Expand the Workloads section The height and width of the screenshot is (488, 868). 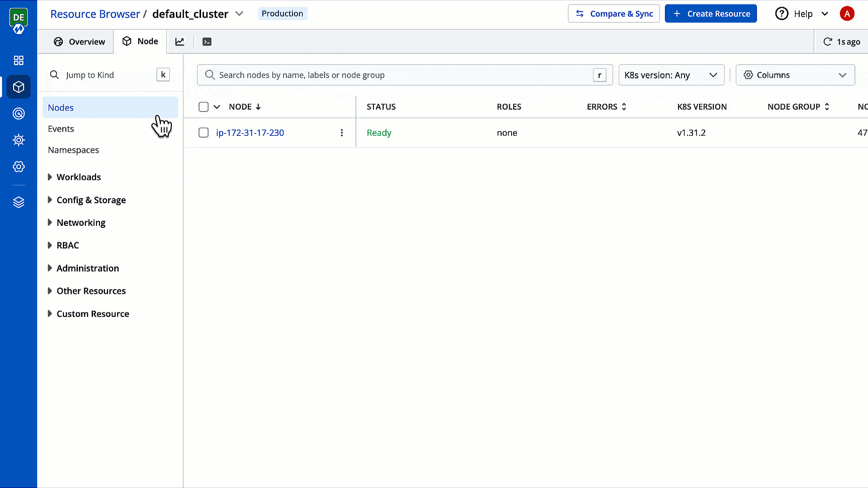(x=78, y=177)
